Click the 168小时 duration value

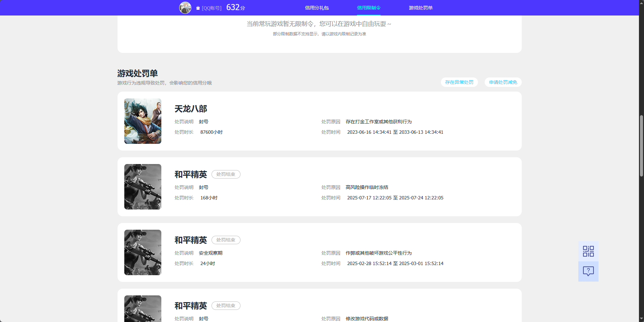[x=209, y=198]
